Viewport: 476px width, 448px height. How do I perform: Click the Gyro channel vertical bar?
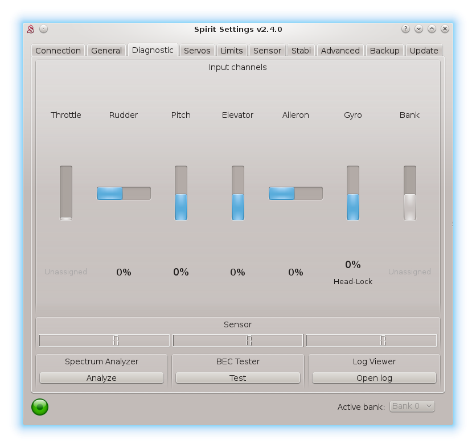pos(353,193)
